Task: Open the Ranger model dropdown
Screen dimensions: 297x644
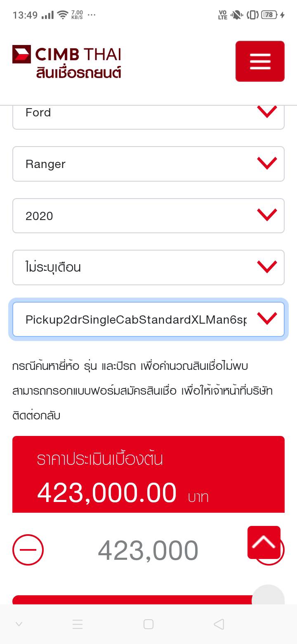Action: 148,164
